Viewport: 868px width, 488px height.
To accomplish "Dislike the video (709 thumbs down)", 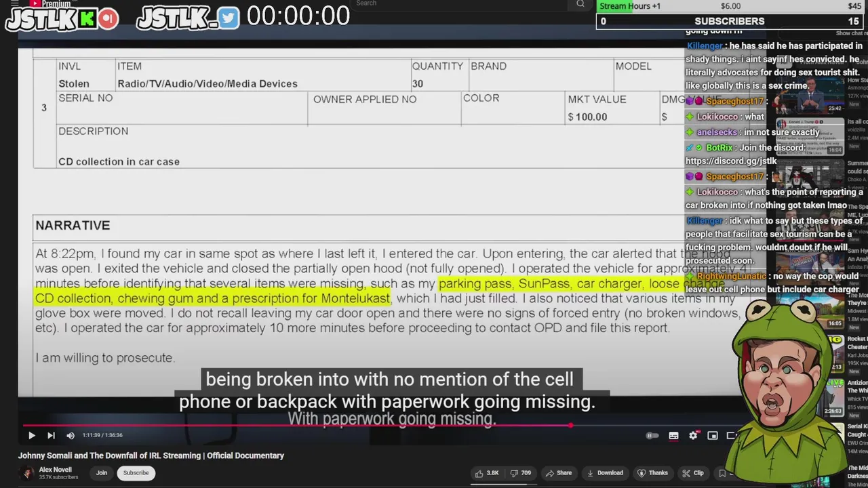I will click(521, 473).
